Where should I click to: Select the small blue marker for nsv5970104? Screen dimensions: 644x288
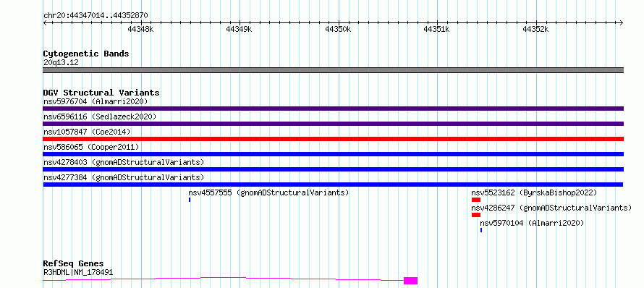coord(481,230)
